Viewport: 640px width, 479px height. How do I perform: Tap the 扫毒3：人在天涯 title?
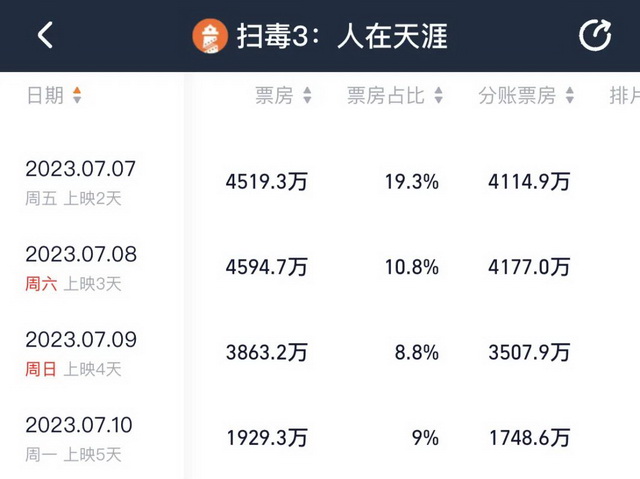click(342, 37)
